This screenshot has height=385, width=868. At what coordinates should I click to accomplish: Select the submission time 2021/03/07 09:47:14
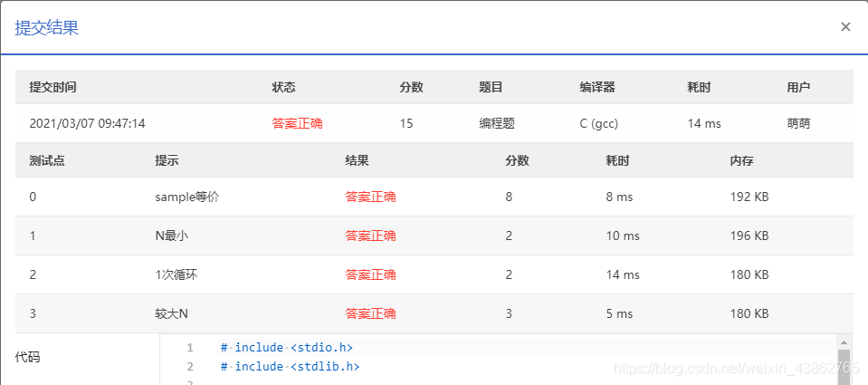[88, 123]
